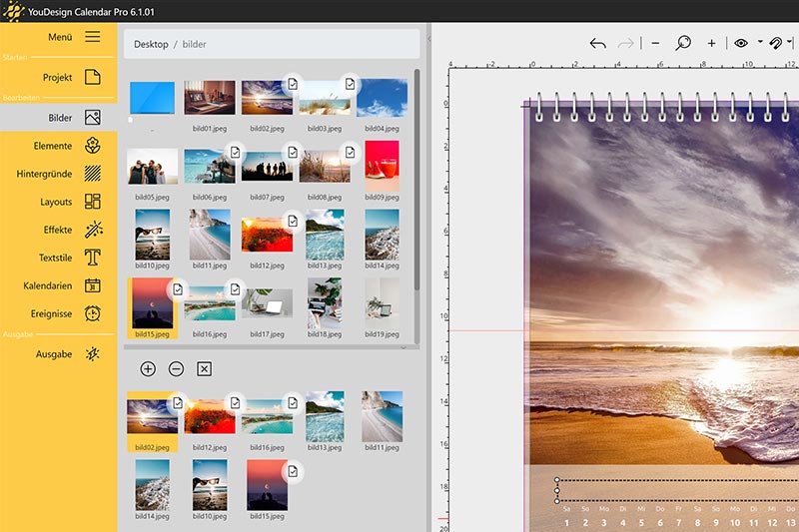
Task: Zoom in with the plus icon
Action: click(x=711, y=44)
